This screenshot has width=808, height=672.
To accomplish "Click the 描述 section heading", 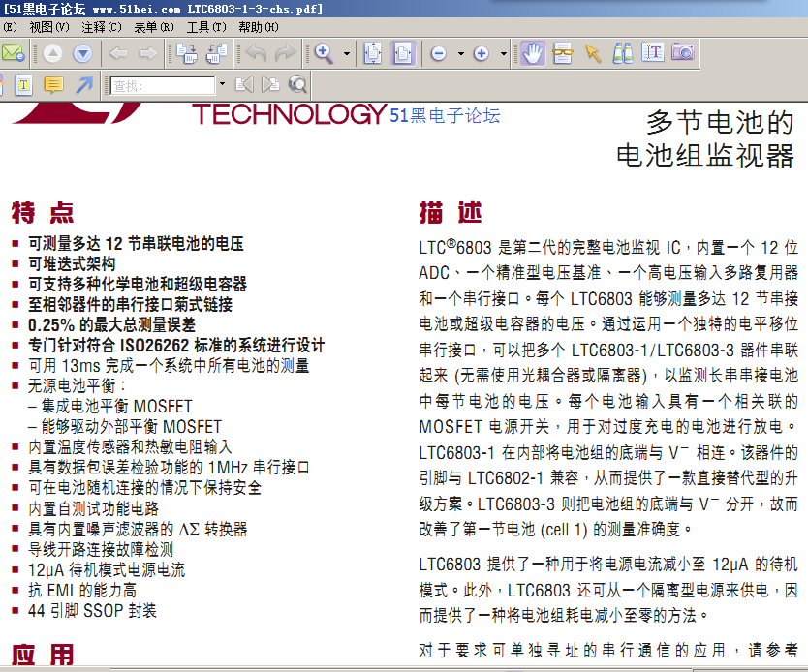I will pyautogui.click(x=451, y=213).
